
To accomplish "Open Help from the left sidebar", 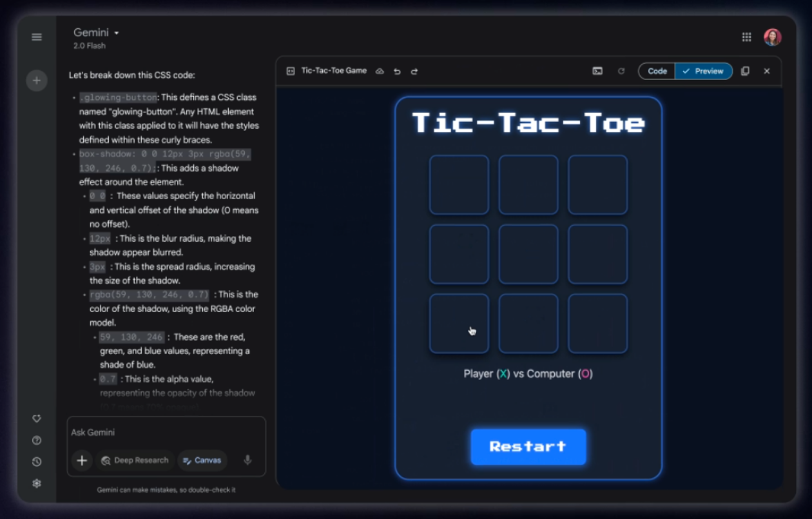I will click(x=37, y=440).
